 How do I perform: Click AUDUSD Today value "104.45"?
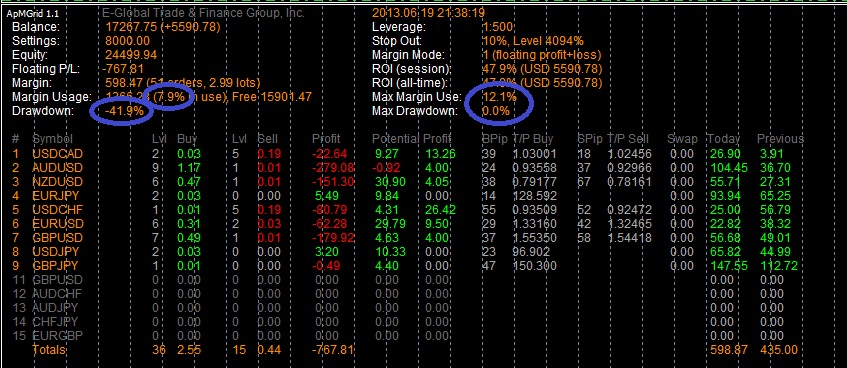tap(728, 167)
